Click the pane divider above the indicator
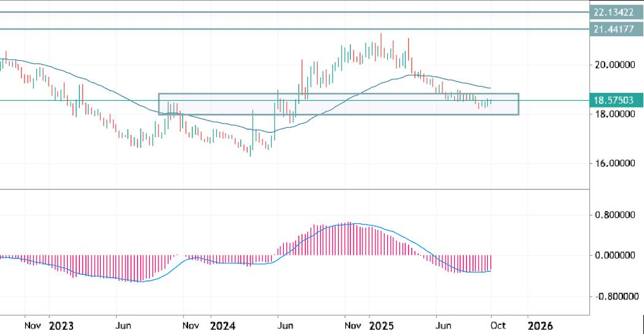 (295, 189)
